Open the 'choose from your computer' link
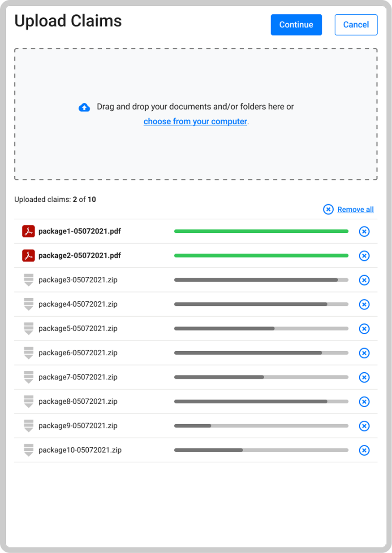This screenshot has height=553, width=392. click(x=195, y=122)
